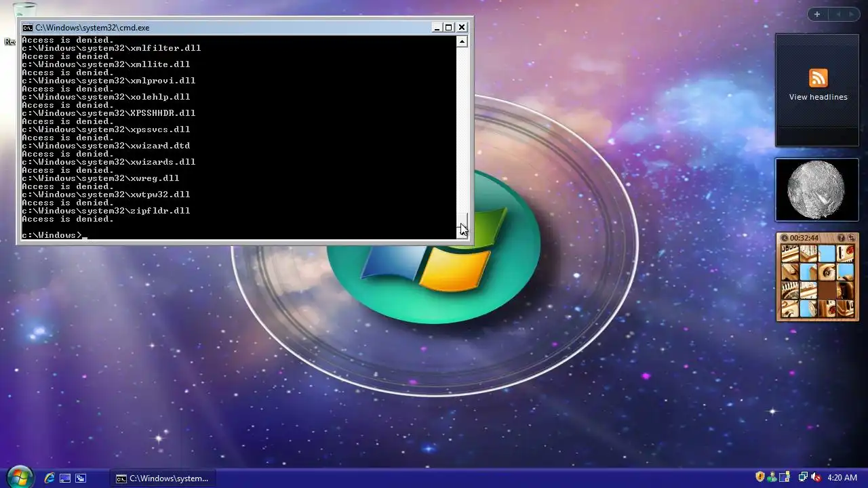Click the orange RSS feed icon

tap(818, 78)
